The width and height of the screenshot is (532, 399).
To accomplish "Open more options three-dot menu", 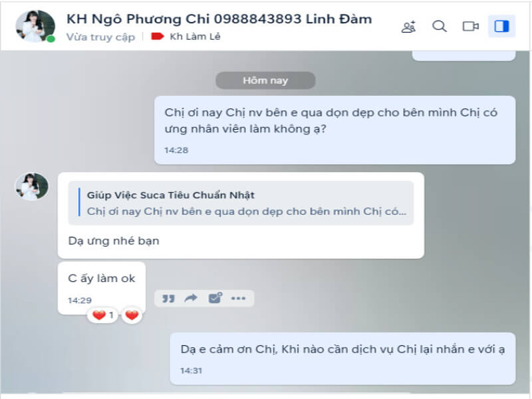I will click(x=238, y=299).
